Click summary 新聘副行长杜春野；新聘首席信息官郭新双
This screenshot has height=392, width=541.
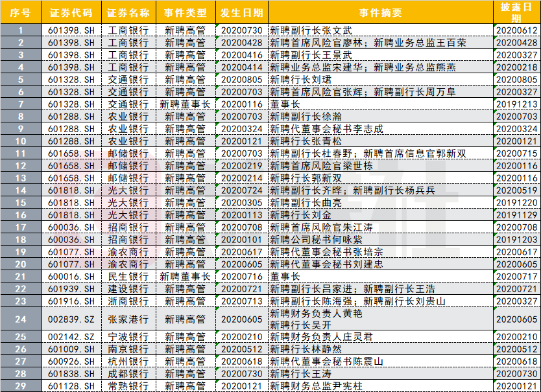coord(381,154)
